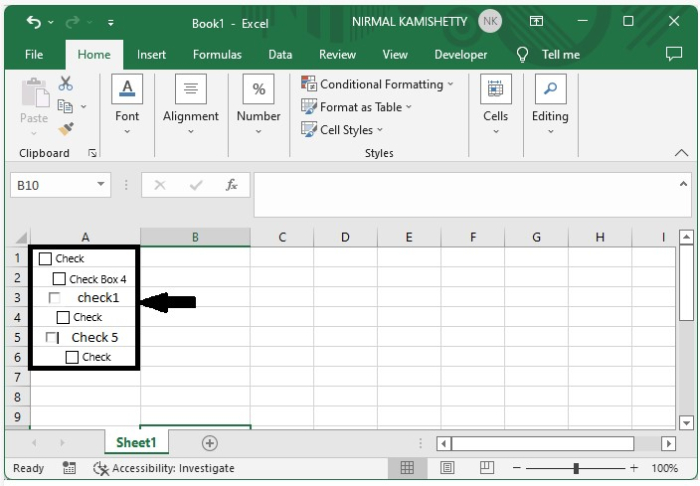Click Accessibility: Investigate in status bar
This screenshot has width=700, height=486.
(x=163, y=468)
